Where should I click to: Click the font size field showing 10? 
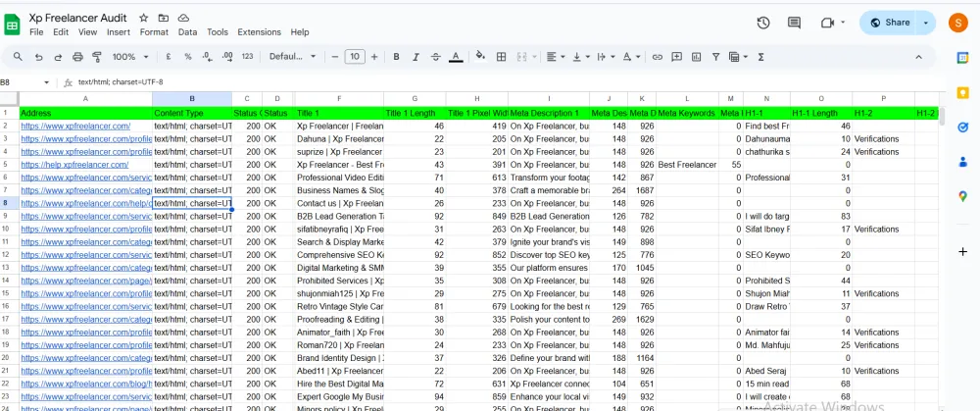355,57
